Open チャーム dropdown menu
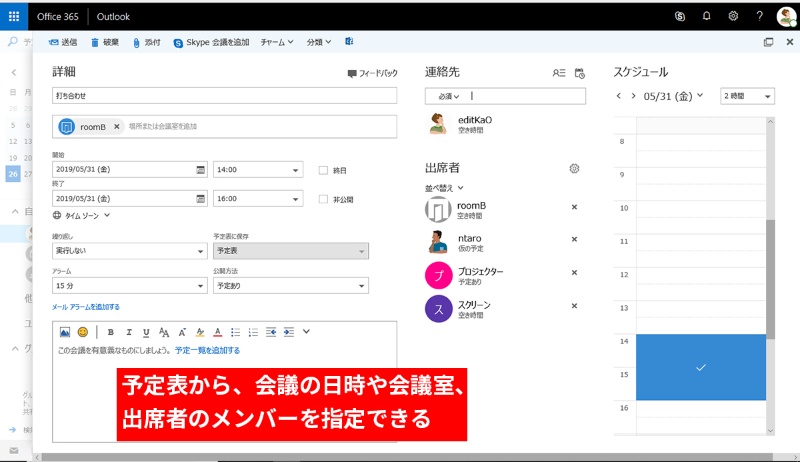800x462 pixels. 277,42
